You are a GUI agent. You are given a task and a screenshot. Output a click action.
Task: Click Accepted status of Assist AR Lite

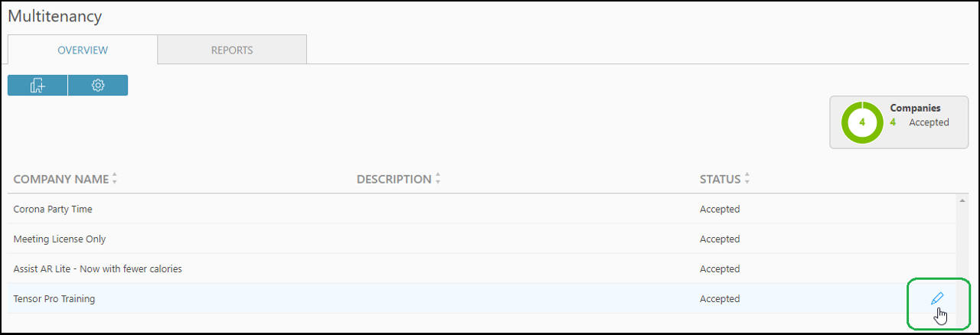[x=720, y=269]
